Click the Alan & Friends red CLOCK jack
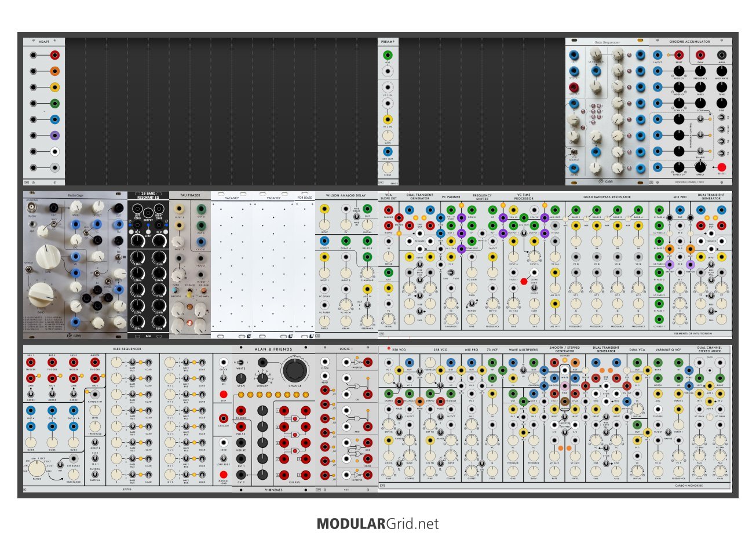Screen dimensions: 756x536 241,410
